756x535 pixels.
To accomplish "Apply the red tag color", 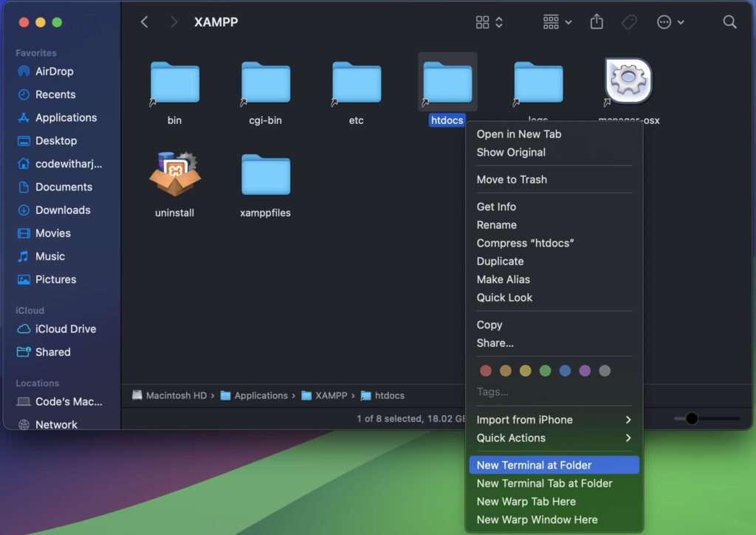I will pyautogui.click(x=486, y=370).
